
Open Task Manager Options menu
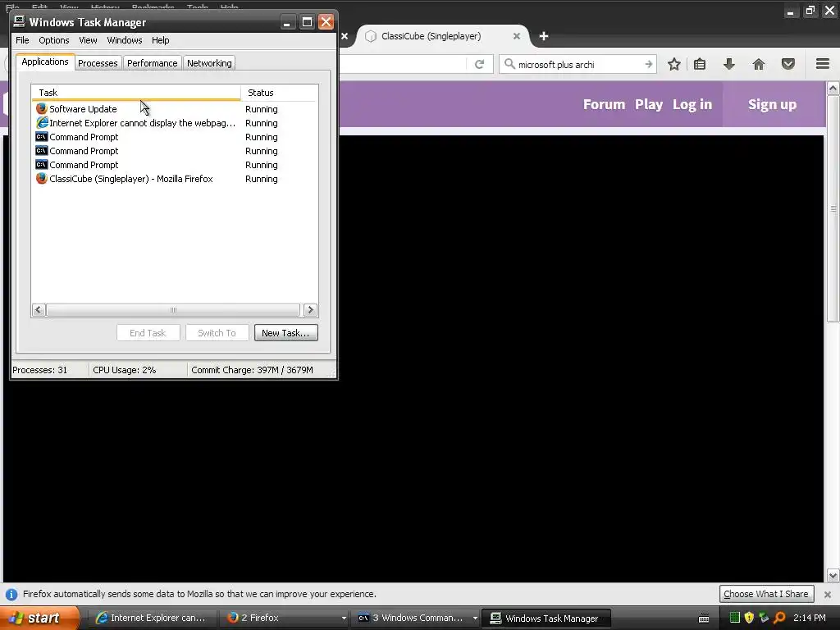click(x=53, y=40)
